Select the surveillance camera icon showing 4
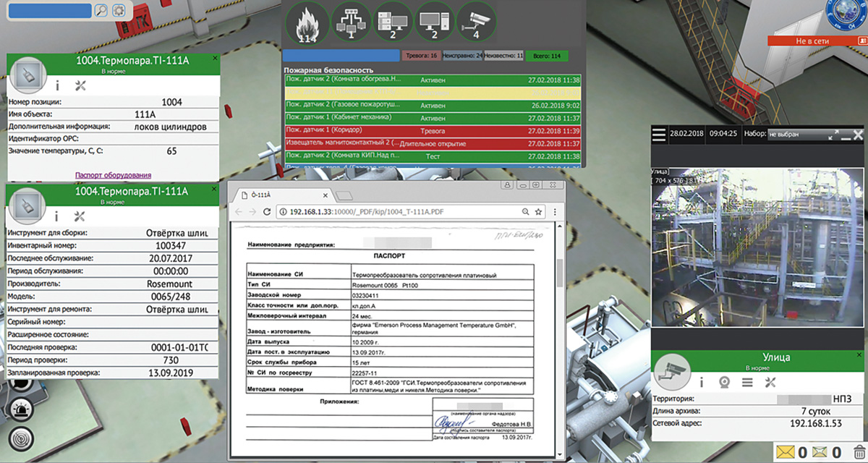The height and width of the screenshot is (463, 868). click(477, 22)
